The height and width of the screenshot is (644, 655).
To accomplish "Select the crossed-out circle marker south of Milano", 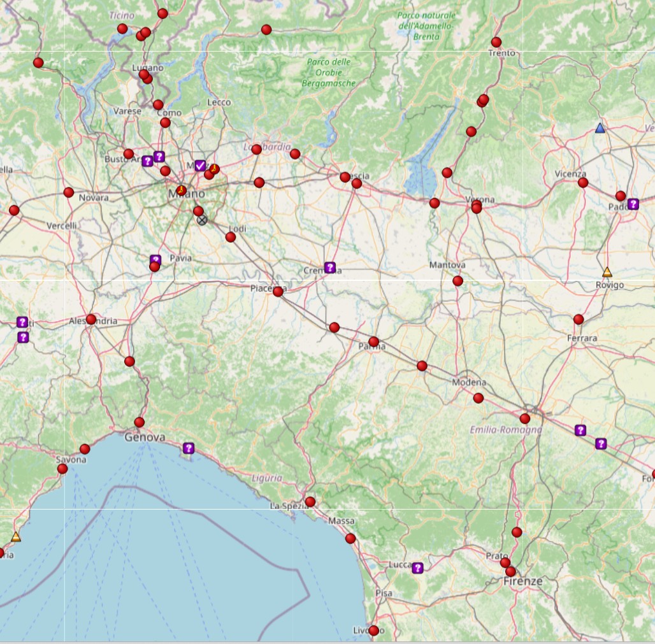I will click(x=202, y=220).
